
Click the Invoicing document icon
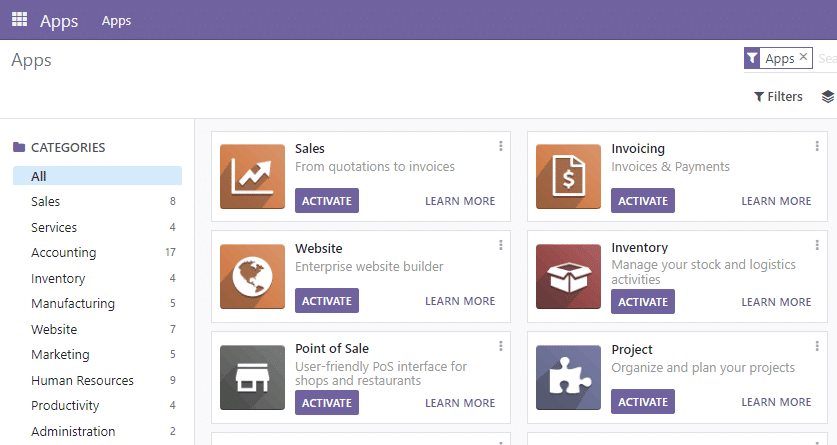point(568,177)
